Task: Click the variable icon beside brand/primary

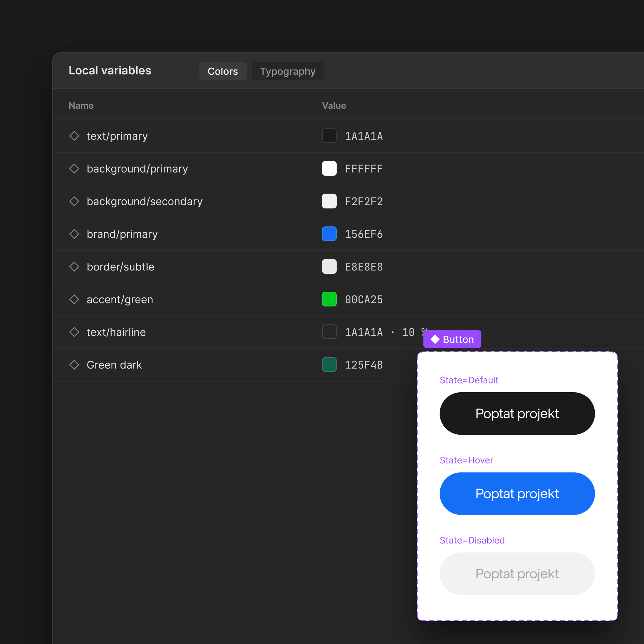Action: pyautogui.click(x=74, y=234)
